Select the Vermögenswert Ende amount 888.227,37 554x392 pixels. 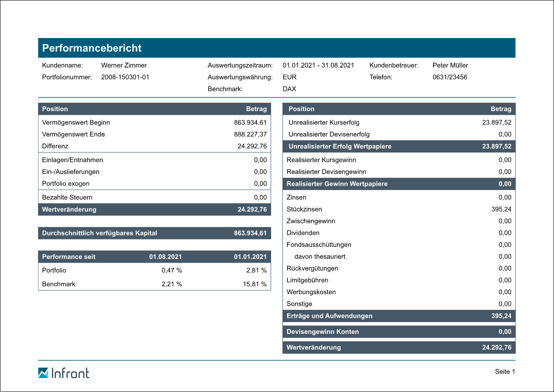point(250,135)
